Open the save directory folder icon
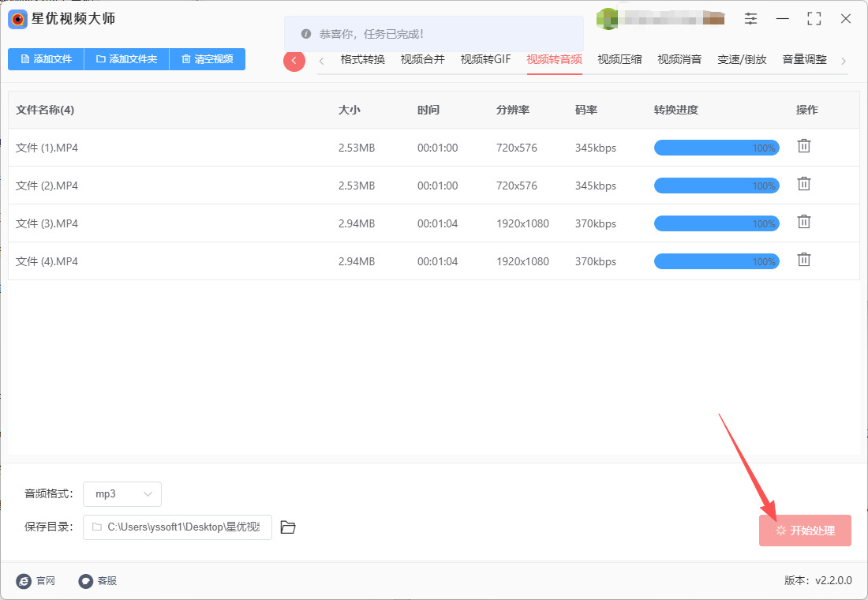 click(288, 527)
